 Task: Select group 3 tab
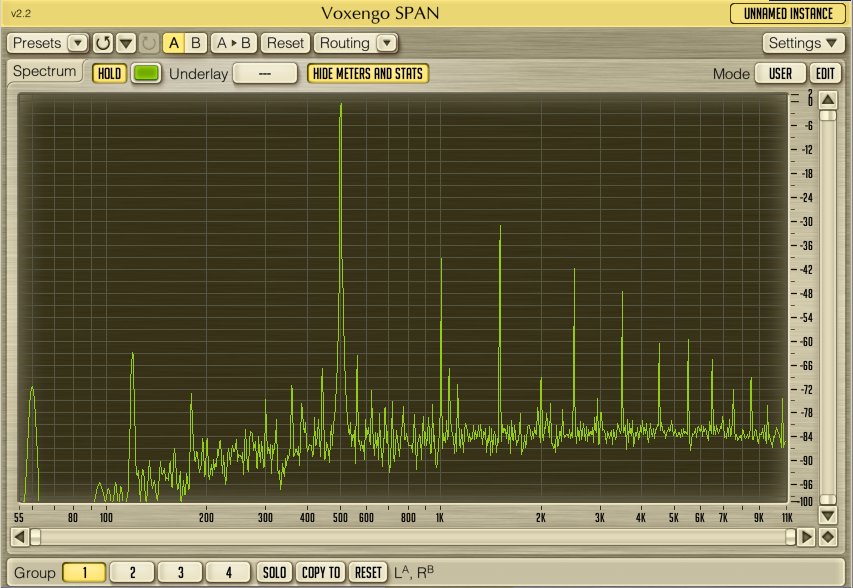click(x=180, y=572)
